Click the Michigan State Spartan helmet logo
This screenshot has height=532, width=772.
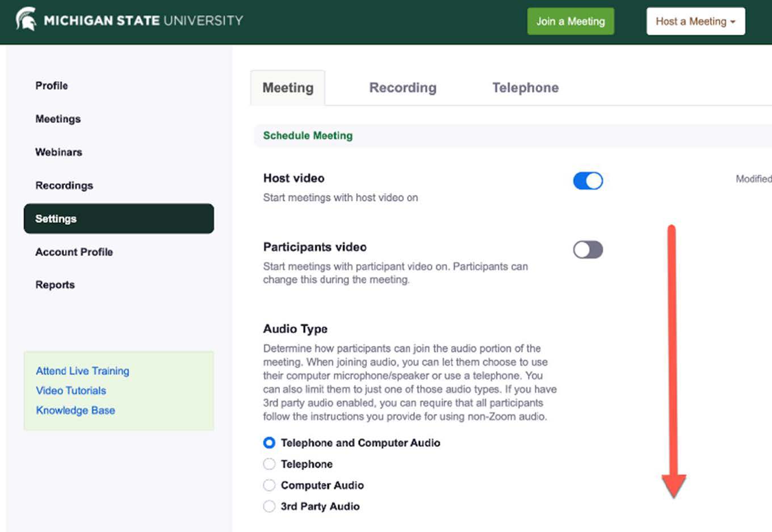click(x=26, y=19)
